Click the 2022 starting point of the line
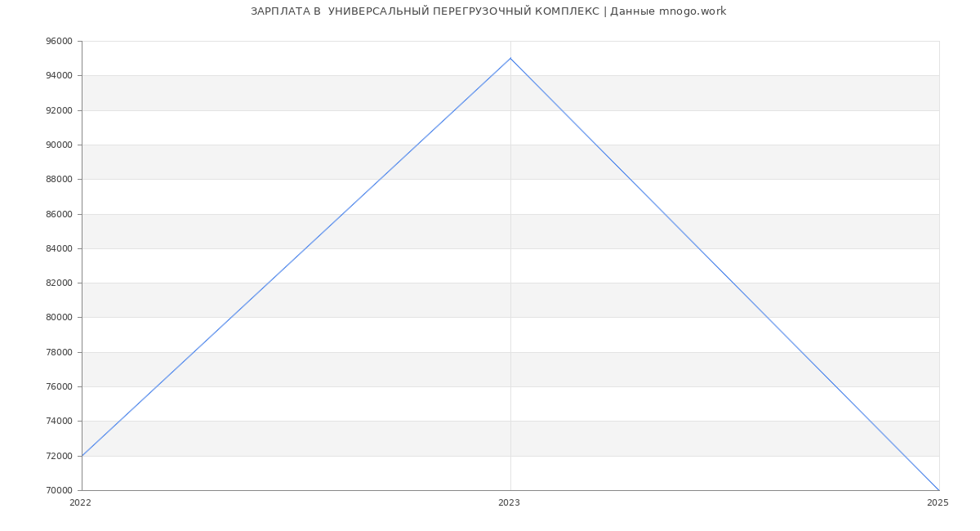Image resolution: width=980 pixels, height=531 pixels. point(82,456)
